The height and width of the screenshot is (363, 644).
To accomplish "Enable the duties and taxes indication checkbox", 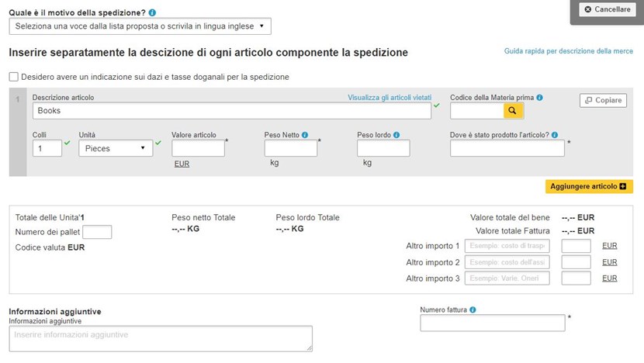I will pyautogui.click(x=14, y=77).
